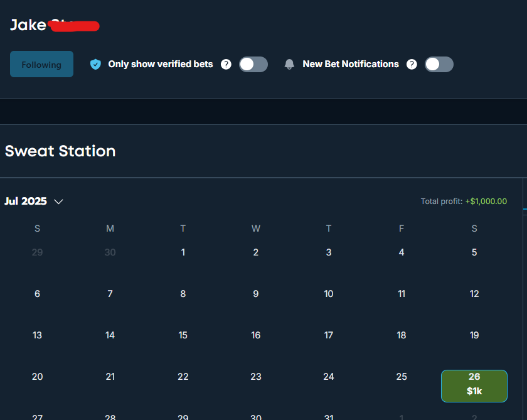Select day 25 on calendar
Image resolution: width=527 pixels, height=420 pixels.
[402, 376]
